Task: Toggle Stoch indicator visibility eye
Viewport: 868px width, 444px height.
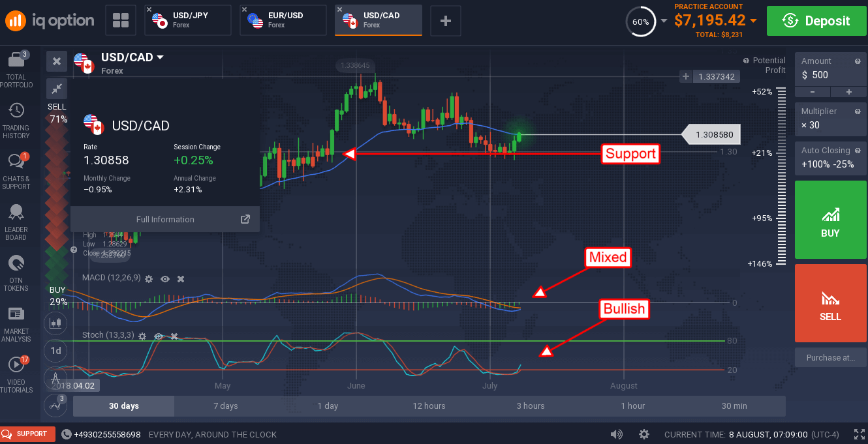Action: tap(159, 336)
